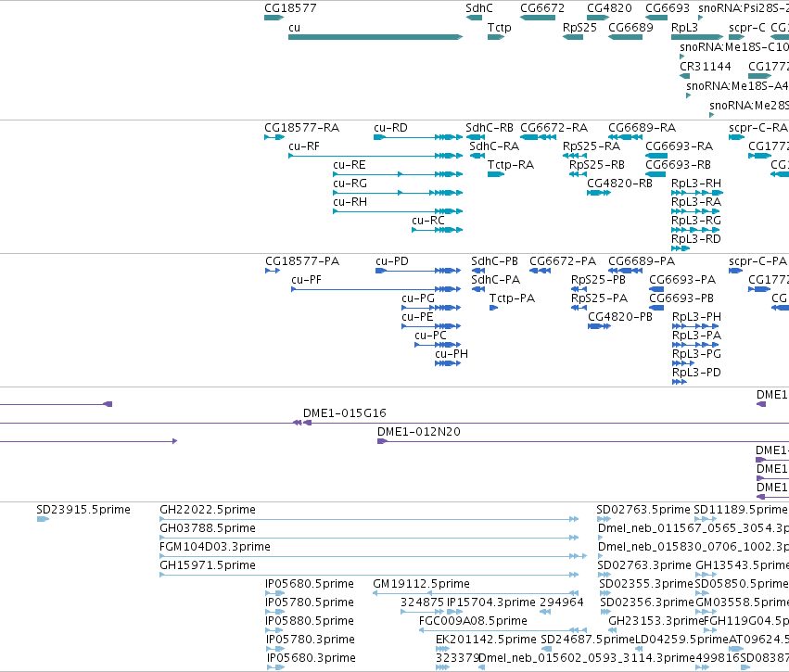Click the RpL3-RD transcript label
Image resolution: width=789 pixels, height=672 pixels.
[x=696, y=239]
